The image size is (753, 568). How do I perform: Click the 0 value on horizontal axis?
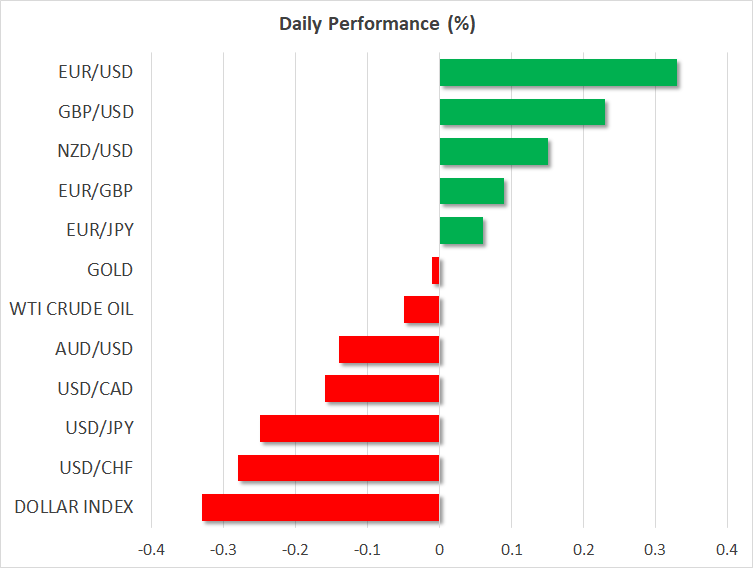pos(439,550)
